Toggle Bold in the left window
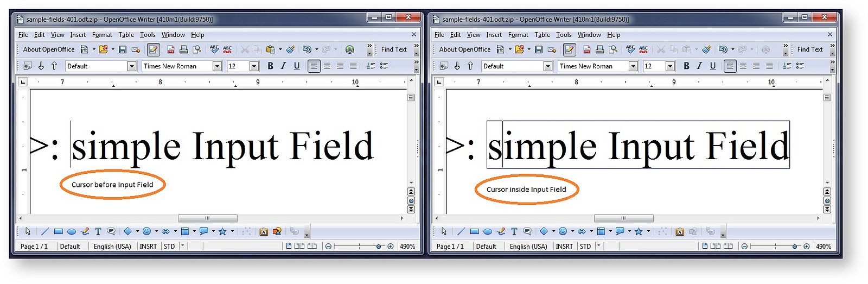 (270, 66)
